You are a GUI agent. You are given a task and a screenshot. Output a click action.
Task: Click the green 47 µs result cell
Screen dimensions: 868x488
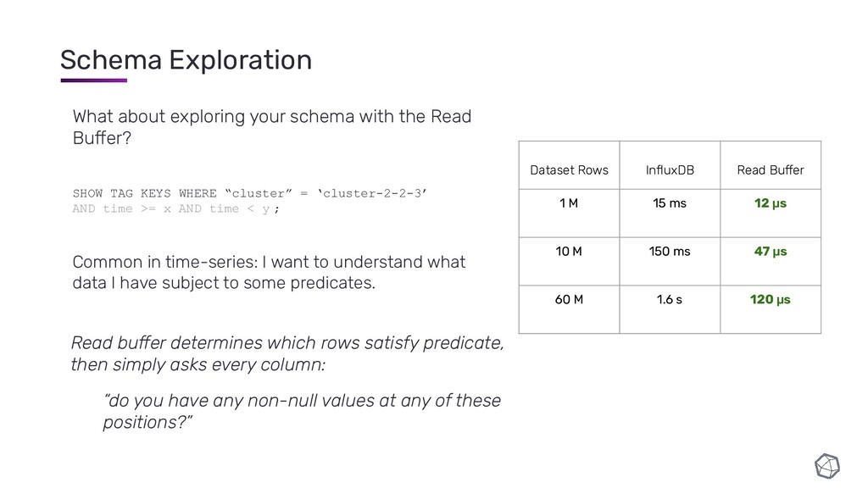[x=771, y=261]
